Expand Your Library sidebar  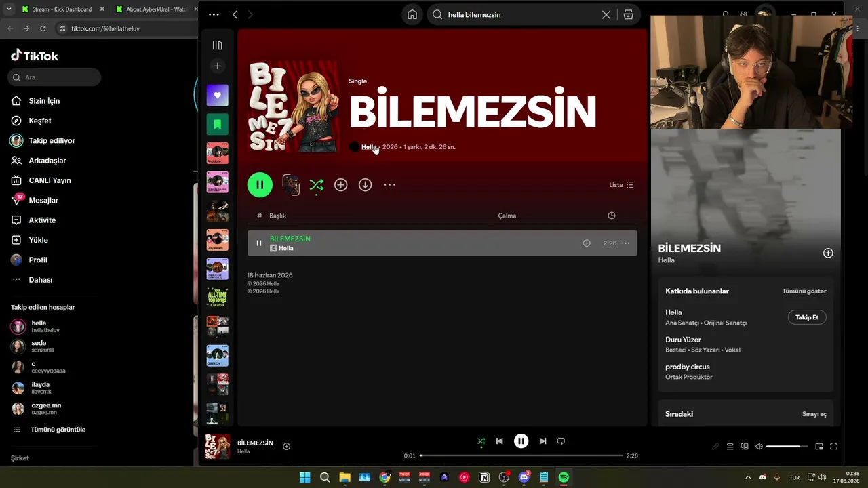[217, 45]
